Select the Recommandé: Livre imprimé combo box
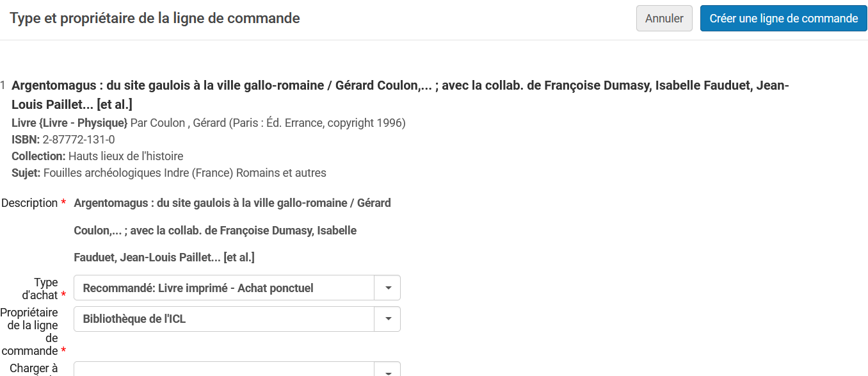This screenshot has width=868, height=376. click(x=224, y=288)
